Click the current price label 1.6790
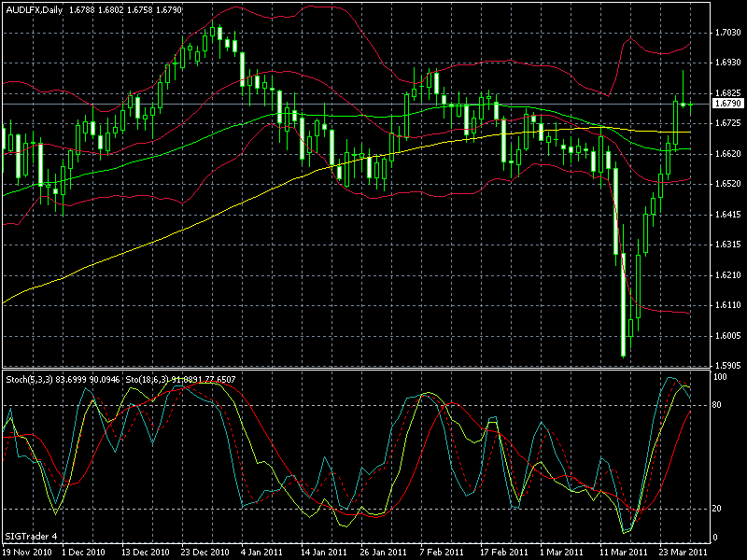This screenshot has width=747, height=560. (728, 104)
